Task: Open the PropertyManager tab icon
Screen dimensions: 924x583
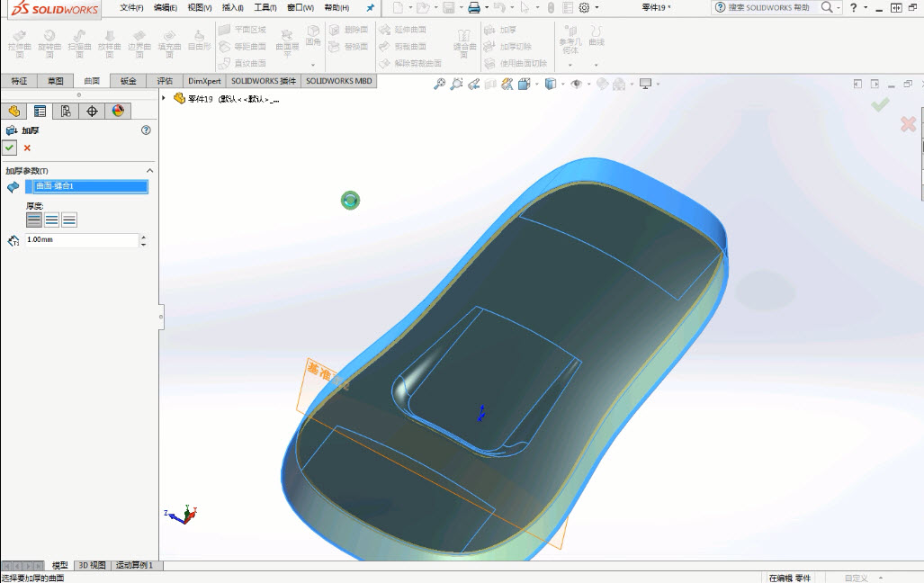Action: [40, 111]
